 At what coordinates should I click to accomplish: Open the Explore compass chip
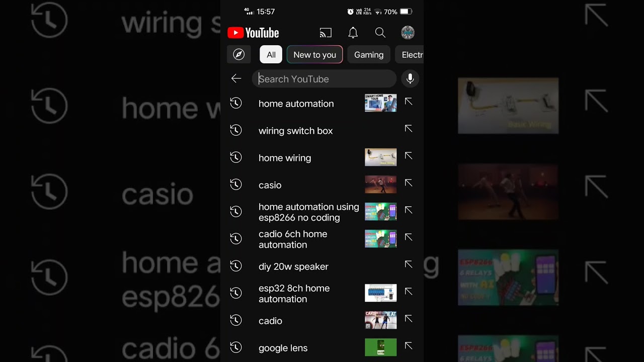(239, 55)
